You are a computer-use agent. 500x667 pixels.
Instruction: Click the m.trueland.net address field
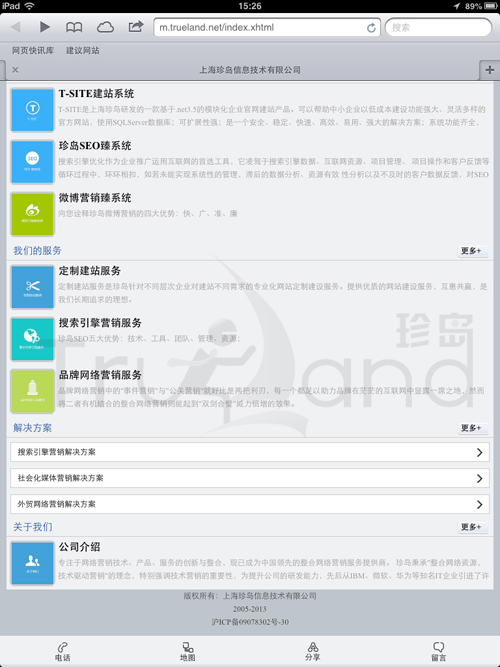[267, 28]
